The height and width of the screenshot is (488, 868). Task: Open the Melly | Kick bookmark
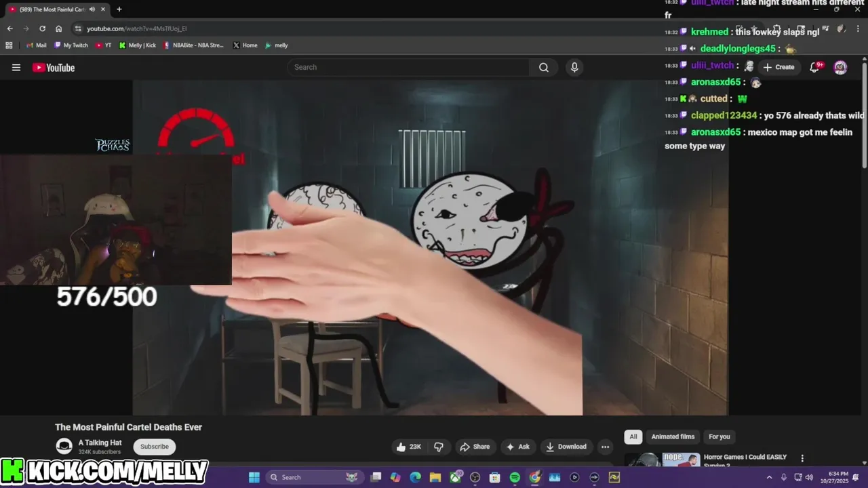click(x=138, y=45)
